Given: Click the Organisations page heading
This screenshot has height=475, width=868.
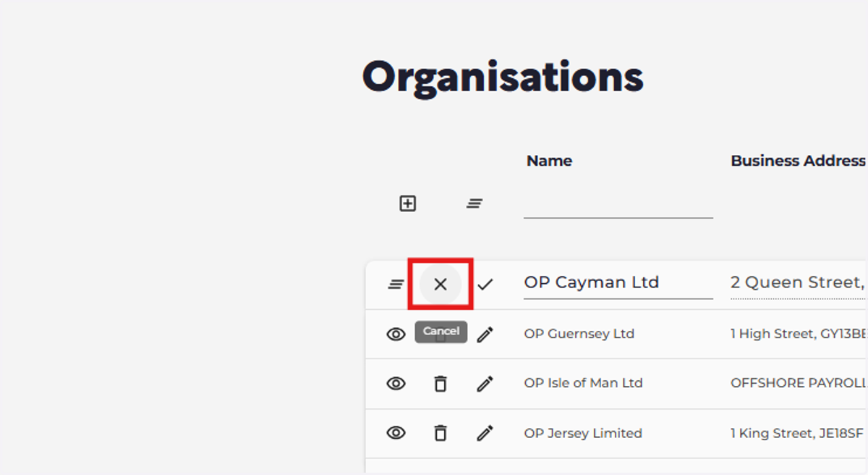Looking at the screenshot, I should 503,76.
